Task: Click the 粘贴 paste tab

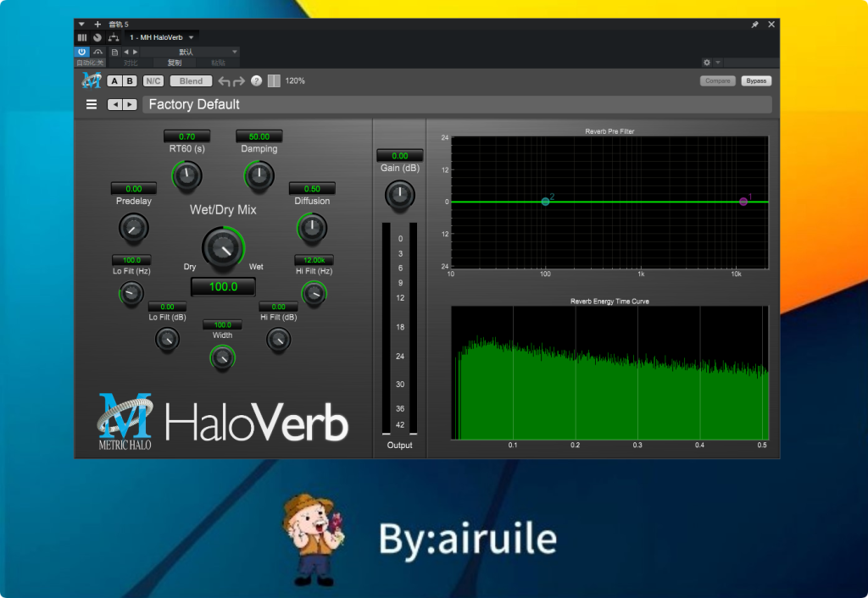Action: coord(218,63)
